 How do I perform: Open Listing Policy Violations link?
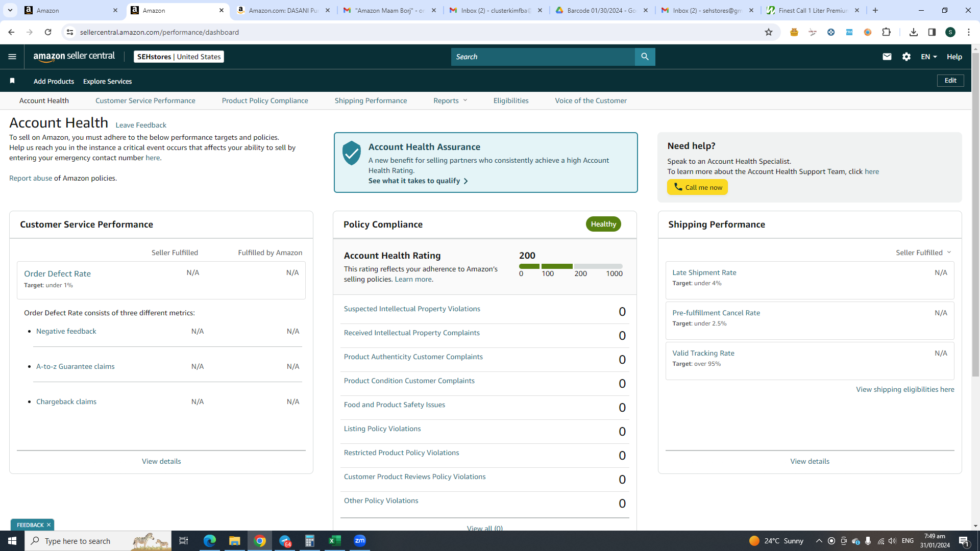coord(382,429)
